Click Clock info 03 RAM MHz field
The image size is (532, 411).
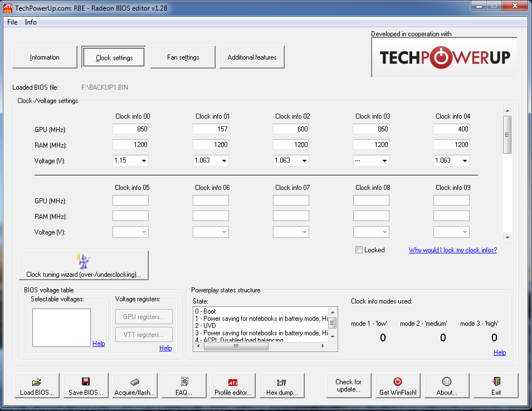click(x=371, y=144)
